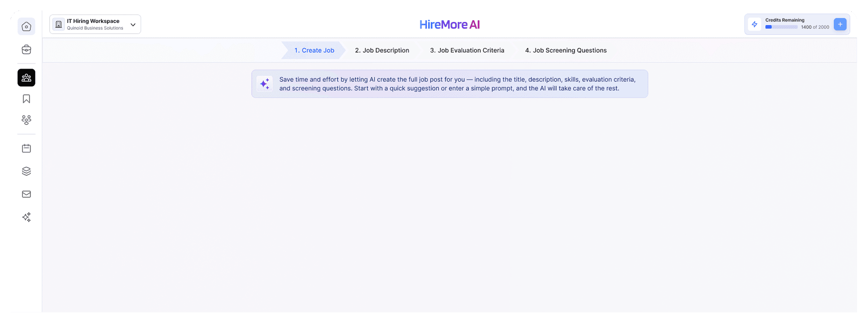Open the stacked layers icon in the sidebar
The width and height of the screenshot is (868, 323).
26,171
